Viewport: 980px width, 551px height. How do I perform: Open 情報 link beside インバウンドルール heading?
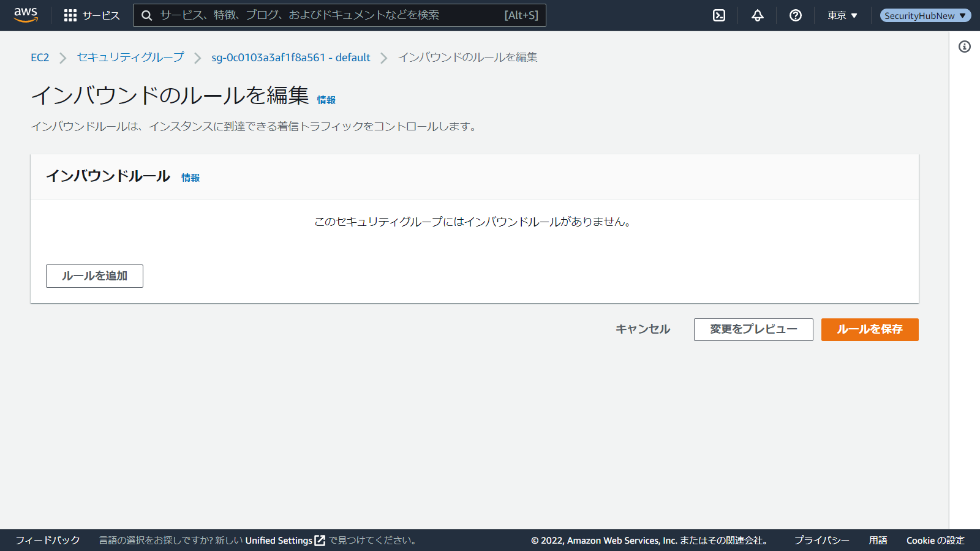click(x=190, y=178)
